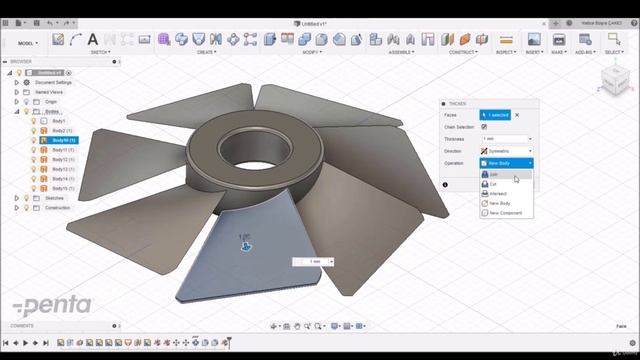Image resolution: width=640 pixels, height=360 pixels.
Task: Expand the Construction tree node
Action: pyautogui.click(x=17, y=208)
